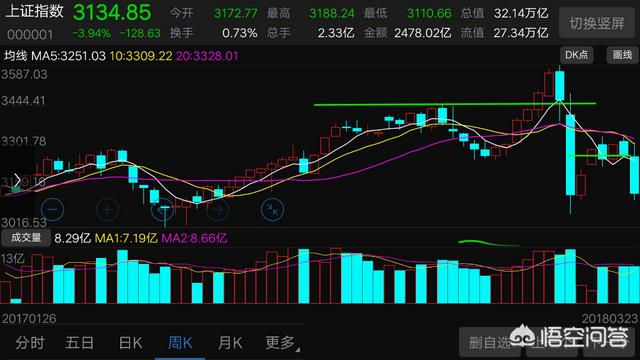This screenshot has width=640, height=360.
Task: Click the 最低 value 3110.66
Action: point(429,13)
